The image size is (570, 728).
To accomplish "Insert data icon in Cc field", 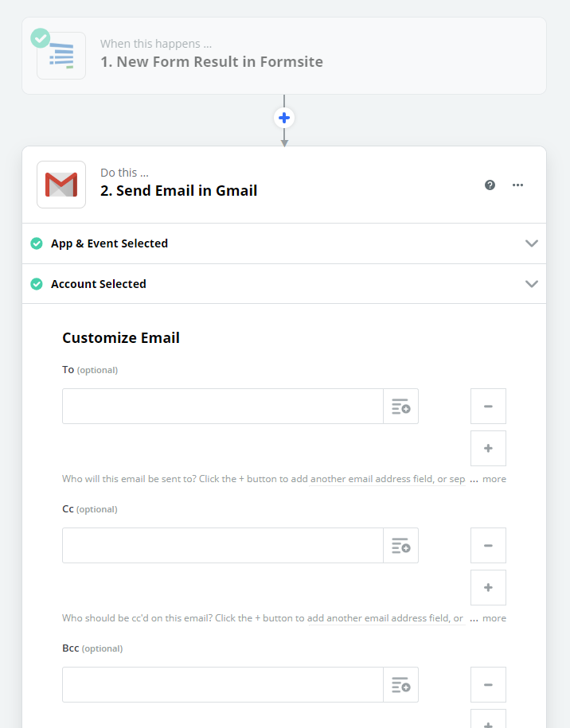I will (x=401, y=546).
